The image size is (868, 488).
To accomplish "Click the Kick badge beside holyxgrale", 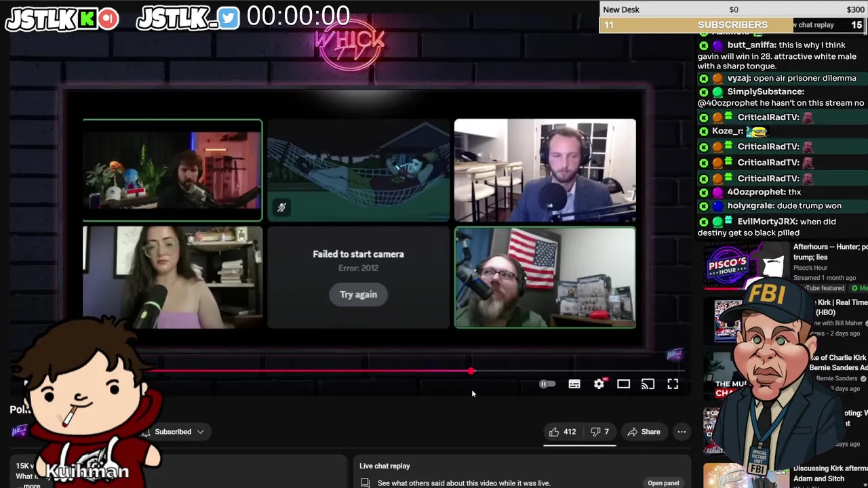I will tap(703, 206).
